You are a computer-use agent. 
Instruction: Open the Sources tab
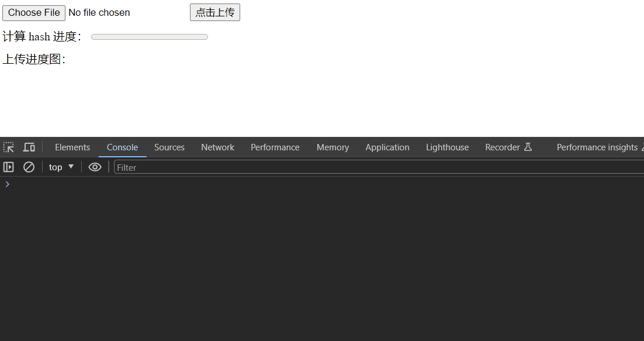(169, 147)
